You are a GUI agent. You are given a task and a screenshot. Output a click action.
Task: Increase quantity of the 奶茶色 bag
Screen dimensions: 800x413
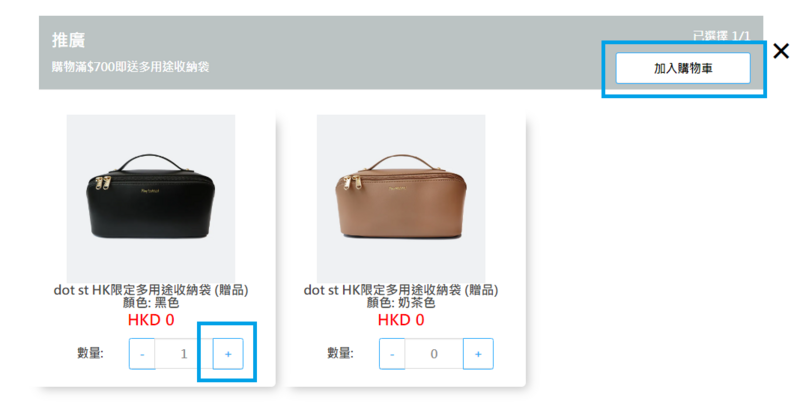478,354
